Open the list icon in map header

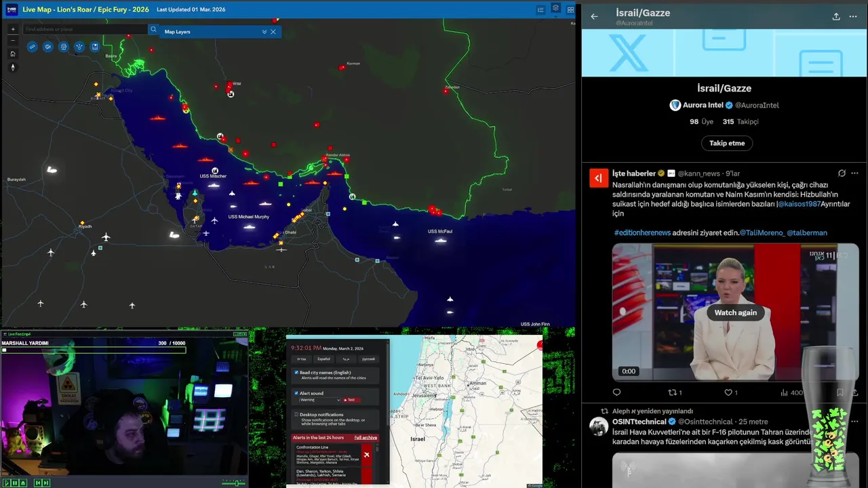tap(540, 9)
